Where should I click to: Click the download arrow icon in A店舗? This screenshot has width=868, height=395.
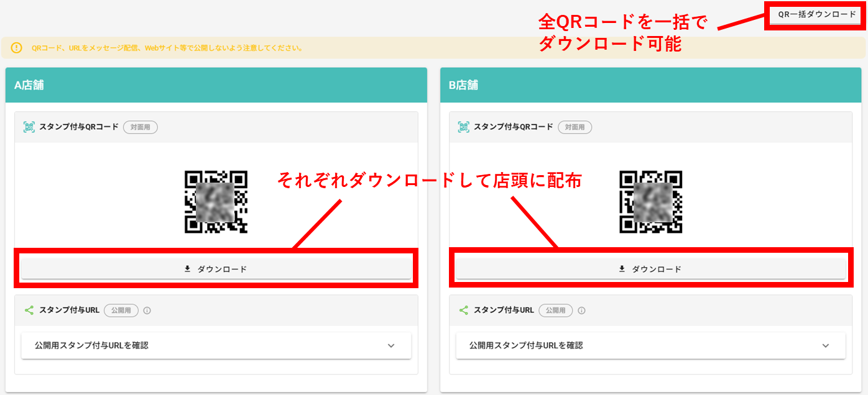click(x=188, y=269)
